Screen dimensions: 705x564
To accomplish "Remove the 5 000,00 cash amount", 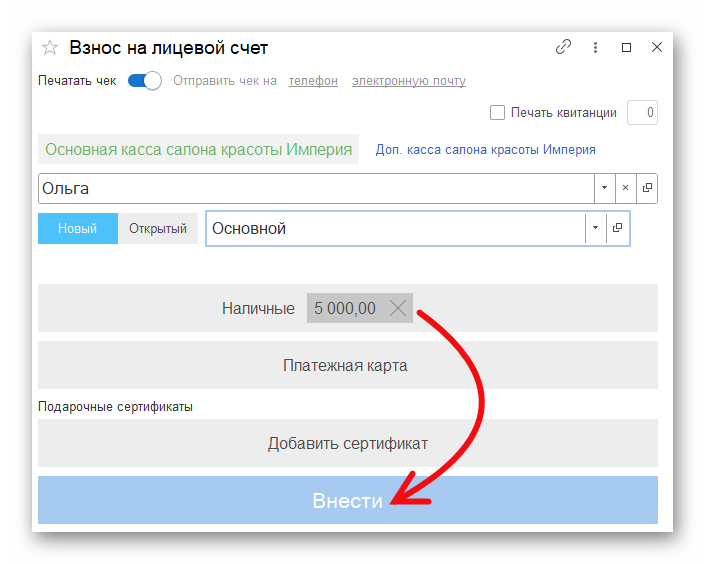I will [398, 308].
